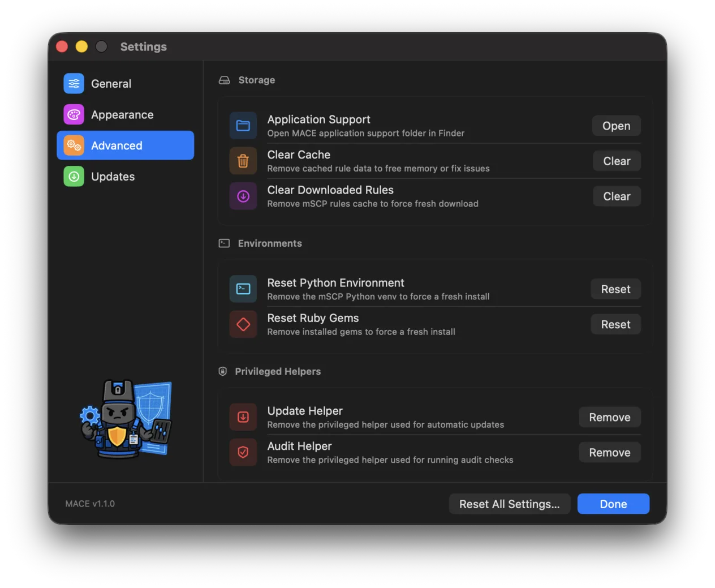
Task: Click the Application Support folder icon
Action: tap(243, 126)
